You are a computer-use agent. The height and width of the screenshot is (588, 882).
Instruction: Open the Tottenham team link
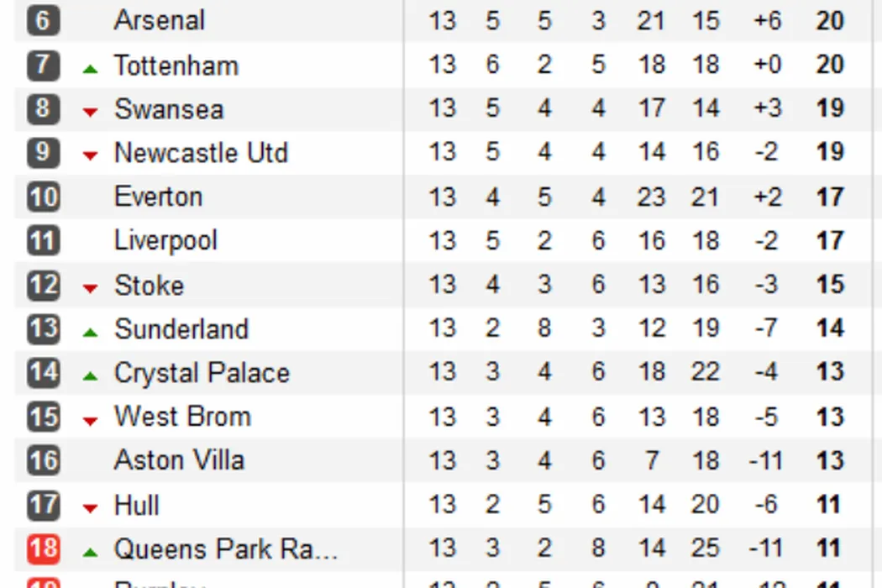click(176, 66)
